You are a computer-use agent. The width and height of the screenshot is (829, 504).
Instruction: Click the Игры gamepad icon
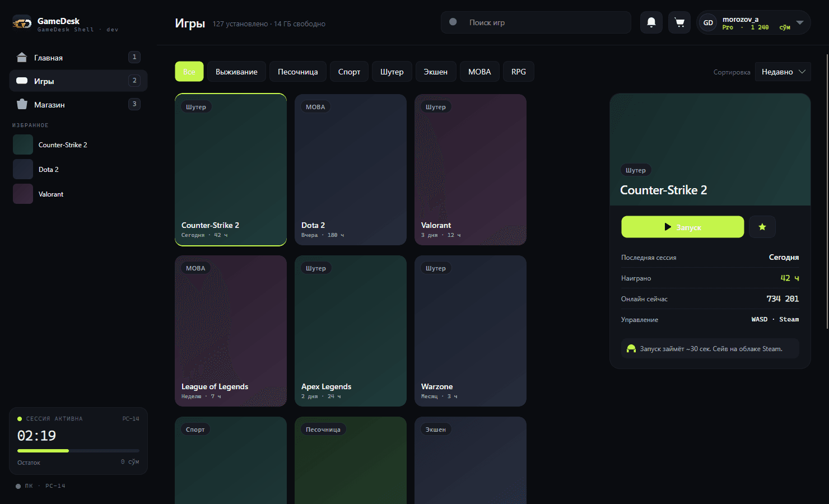22,81
